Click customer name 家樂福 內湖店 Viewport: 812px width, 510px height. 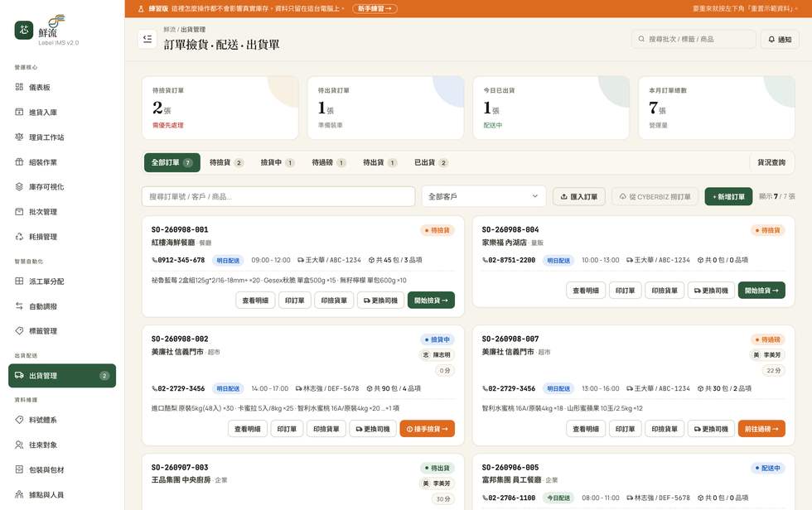pos(505,243)
